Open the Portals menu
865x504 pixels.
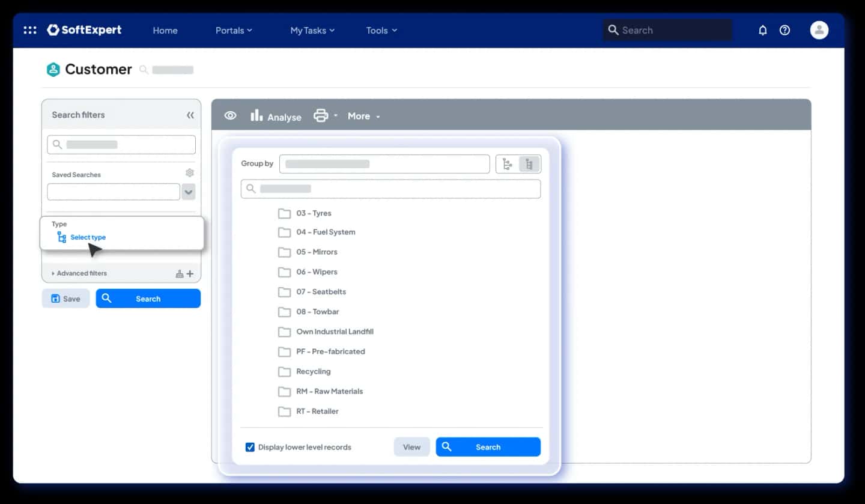pos(234,30)
